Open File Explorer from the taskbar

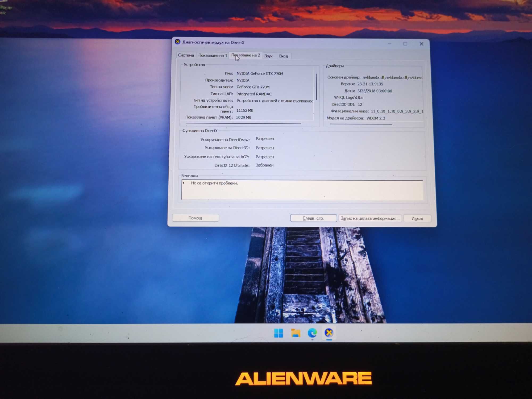(x=296, y=333)
